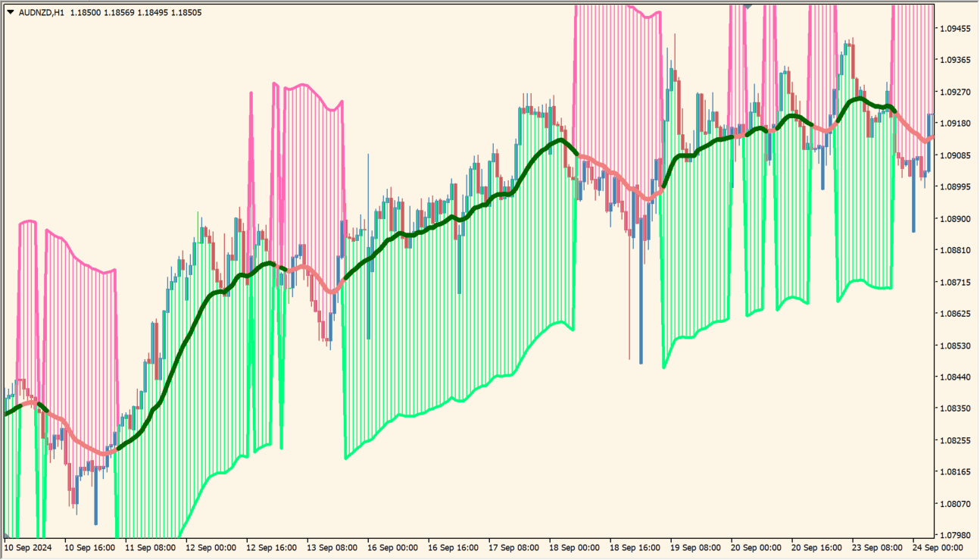Viewport: 980px width, 560px height.
Task: Select the 24 Sep 00:00 time label
Action: pyautogui.click(x=939, y=547)
